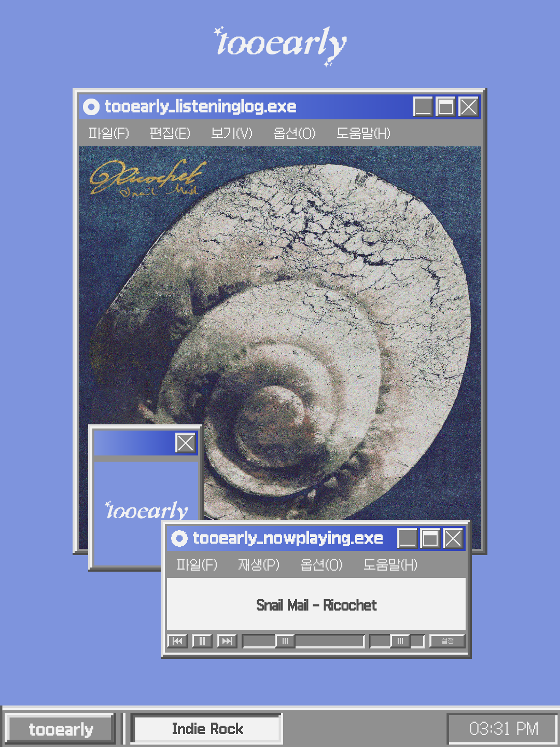Open the 재생(P) playback menu
This screenshot has width=560, height=747.
click(258, 565)
